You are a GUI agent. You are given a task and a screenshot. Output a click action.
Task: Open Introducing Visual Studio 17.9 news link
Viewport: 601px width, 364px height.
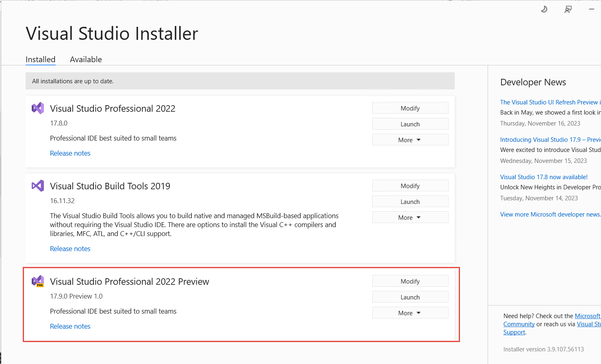(550, 140)
